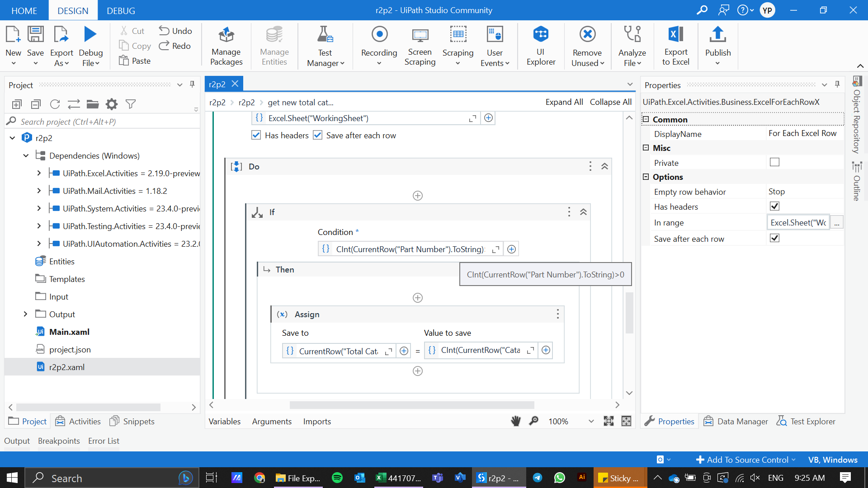Click Collapse All link
This screenshot has width=868, height=488.
point(611,102)
